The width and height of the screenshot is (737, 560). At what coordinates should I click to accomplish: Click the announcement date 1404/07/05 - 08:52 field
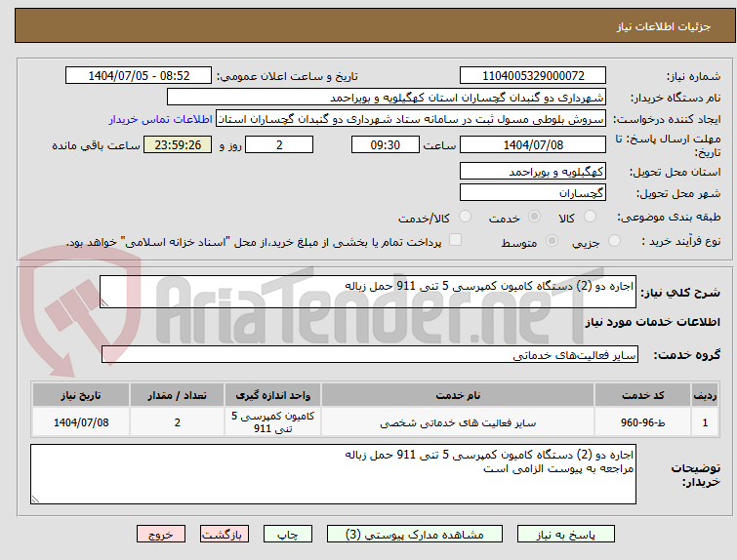tap(139, 76)
